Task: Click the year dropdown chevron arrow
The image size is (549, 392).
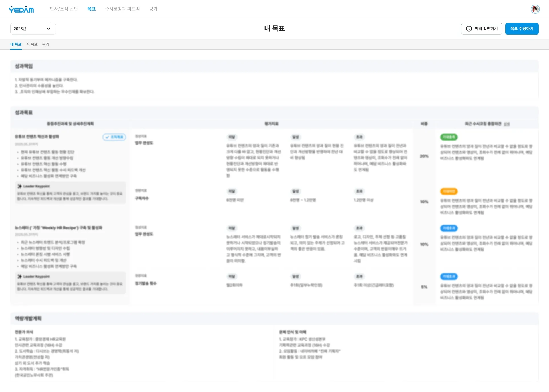Action: point(49,29)
